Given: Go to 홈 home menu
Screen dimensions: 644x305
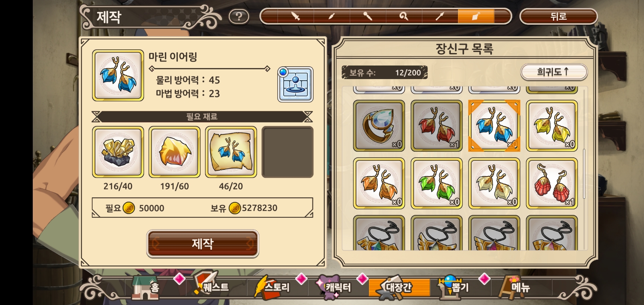Looking at the screenshot, I should tap(146, 288).
